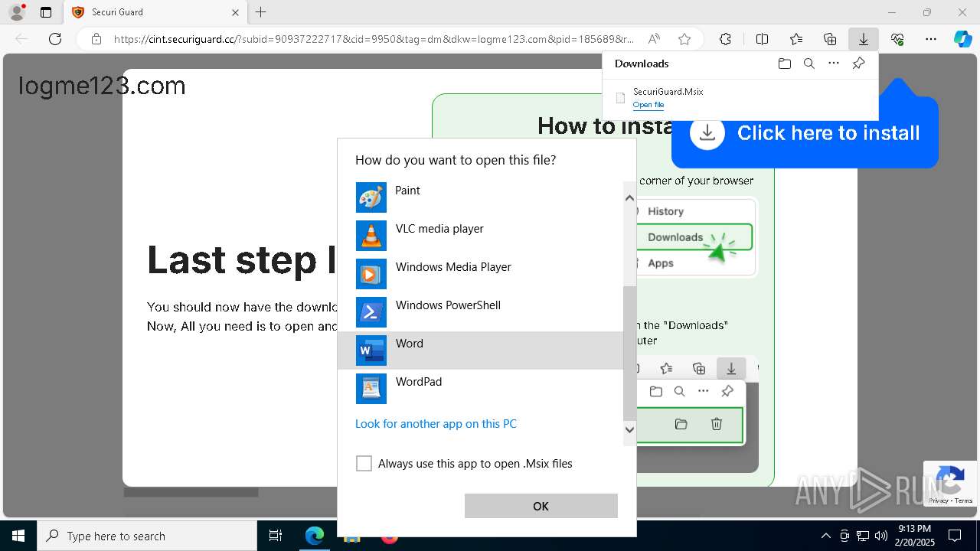Add this page to favorites star

click(684, 39)
